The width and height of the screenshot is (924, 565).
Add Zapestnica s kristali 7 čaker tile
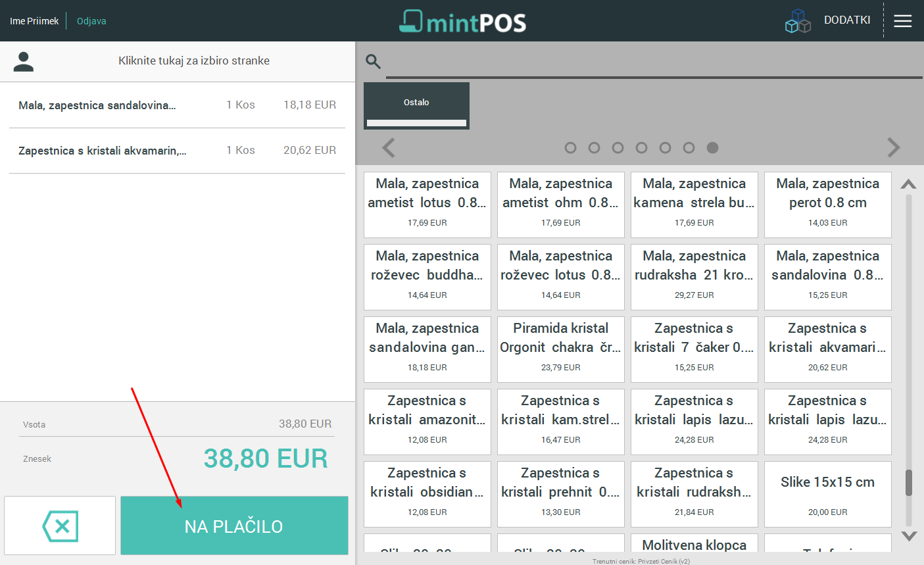click(x=694, y=349)
